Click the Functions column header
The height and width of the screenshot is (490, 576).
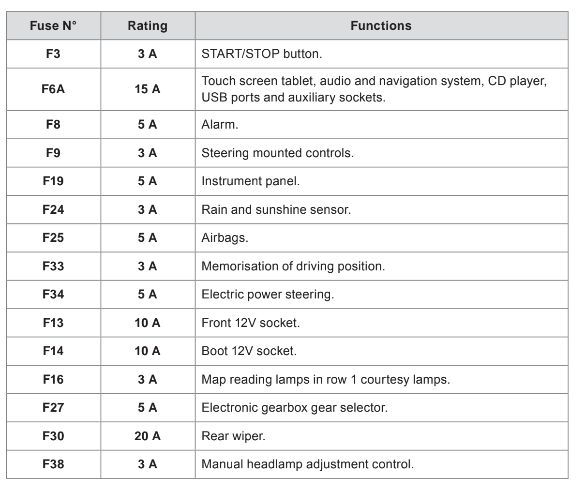coord(382,26)
